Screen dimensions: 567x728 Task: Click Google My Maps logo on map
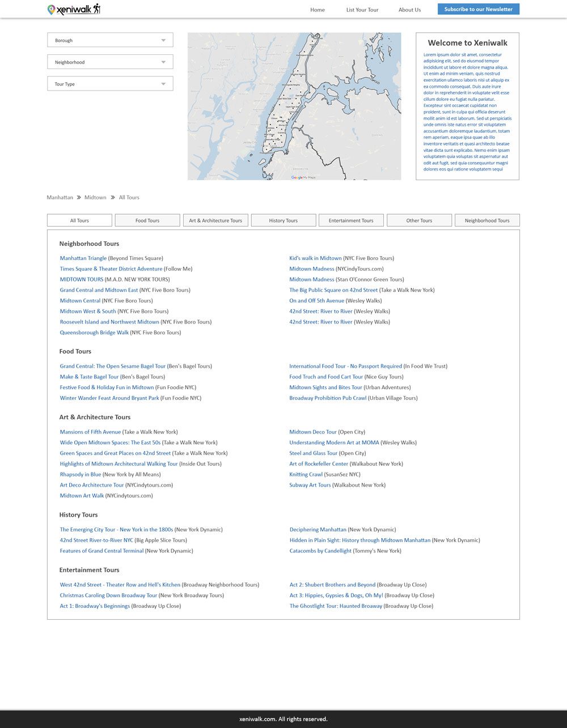tap(303, 177)
